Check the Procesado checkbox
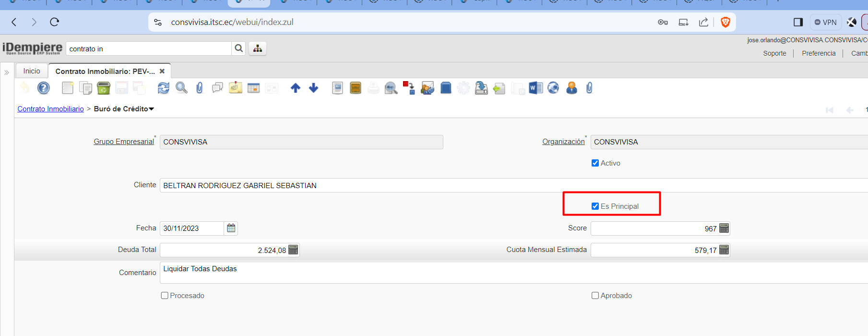This screenshot has width=868, height=336. (165, 296)
